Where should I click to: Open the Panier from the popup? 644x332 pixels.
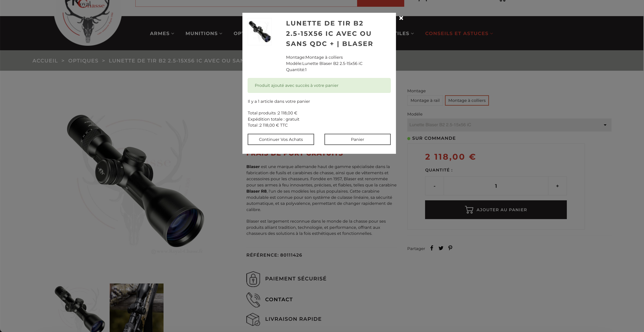[357, 139]
